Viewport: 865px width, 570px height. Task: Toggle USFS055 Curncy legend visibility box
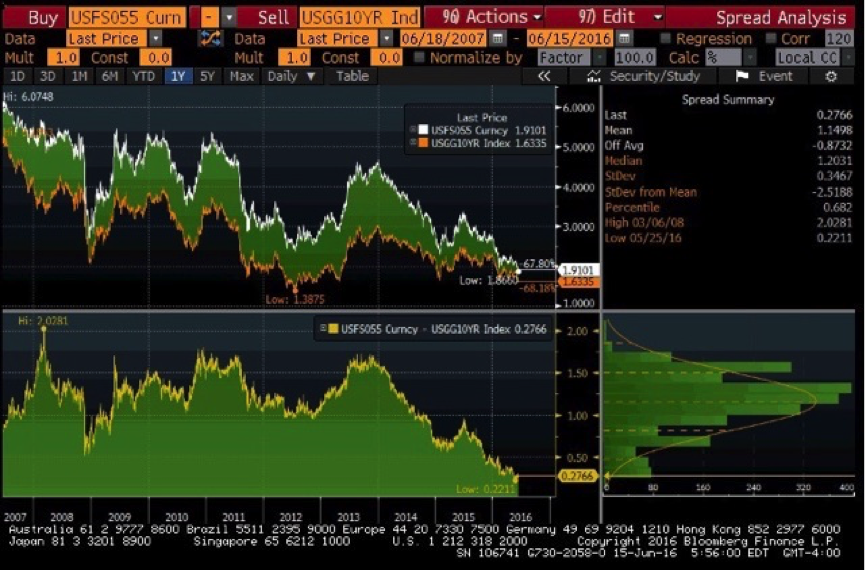tap(412, 130)
